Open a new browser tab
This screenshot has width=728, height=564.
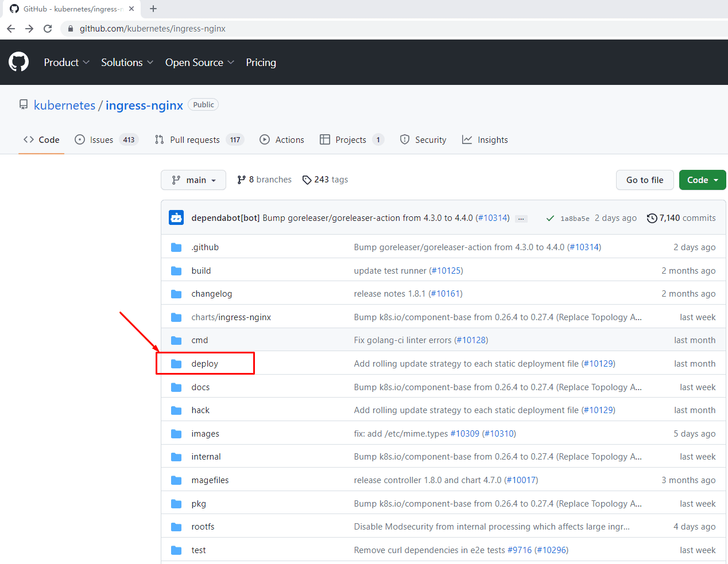click(x=153, y=9)
